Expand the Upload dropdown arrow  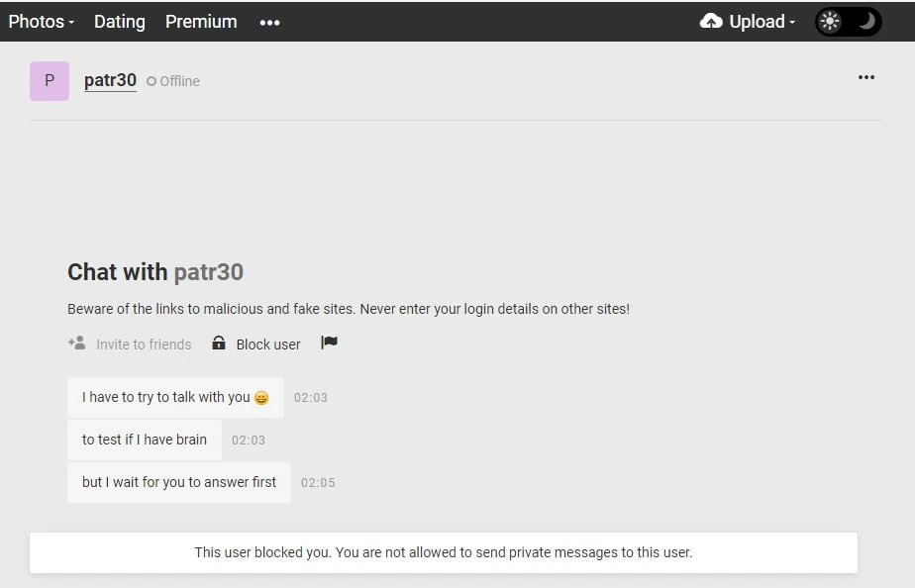coord(792,23)
